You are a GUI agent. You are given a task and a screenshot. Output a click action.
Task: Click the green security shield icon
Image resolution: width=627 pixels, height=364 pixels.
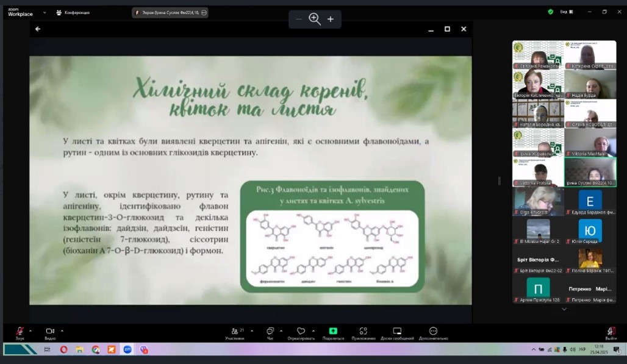[x=551, y=12]
